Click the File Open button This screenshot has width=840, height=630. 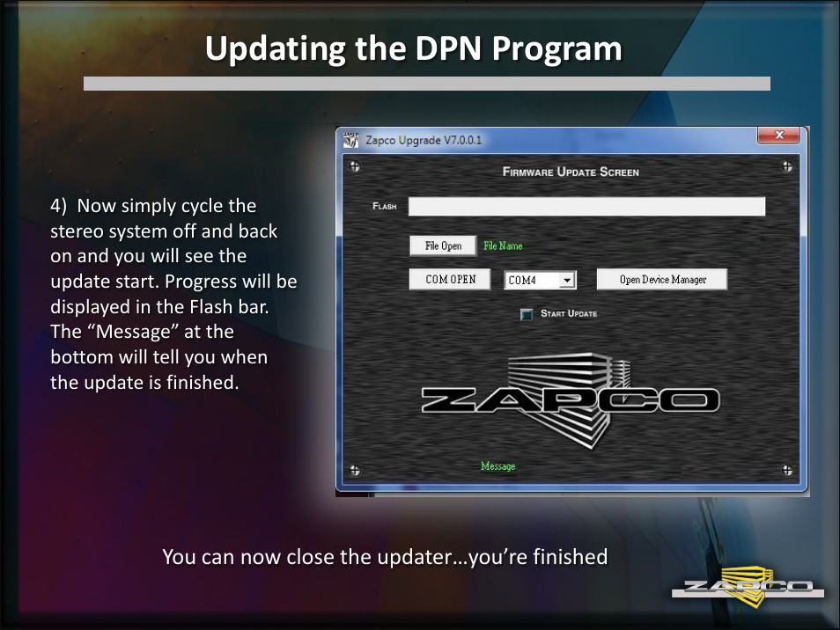[x=443, y=245]
